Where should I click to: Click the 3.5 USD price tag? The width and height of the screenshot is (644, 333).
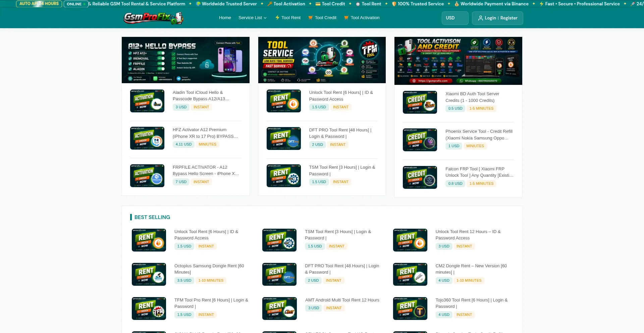[184, 281]
